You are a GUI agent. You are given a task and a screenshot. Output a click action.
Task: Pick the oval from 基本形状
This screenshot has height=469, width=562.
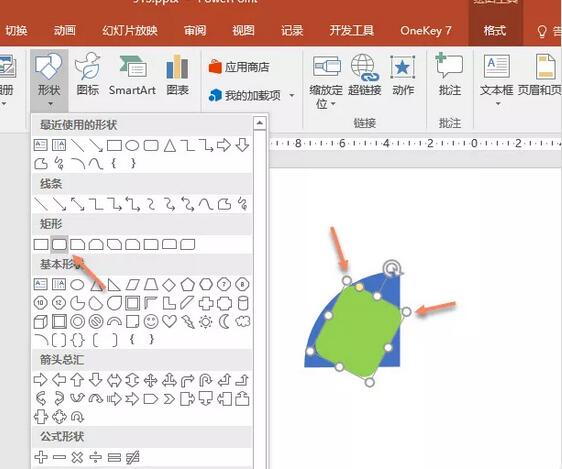[77, 285]
